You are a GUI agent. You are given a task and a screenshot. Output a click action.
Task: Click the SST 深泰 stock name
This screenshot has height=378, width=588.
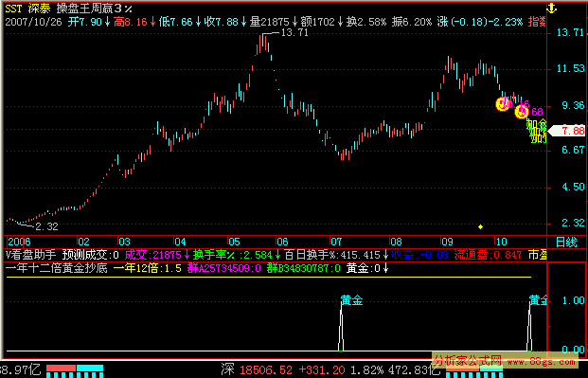click(x=28, y=9)
